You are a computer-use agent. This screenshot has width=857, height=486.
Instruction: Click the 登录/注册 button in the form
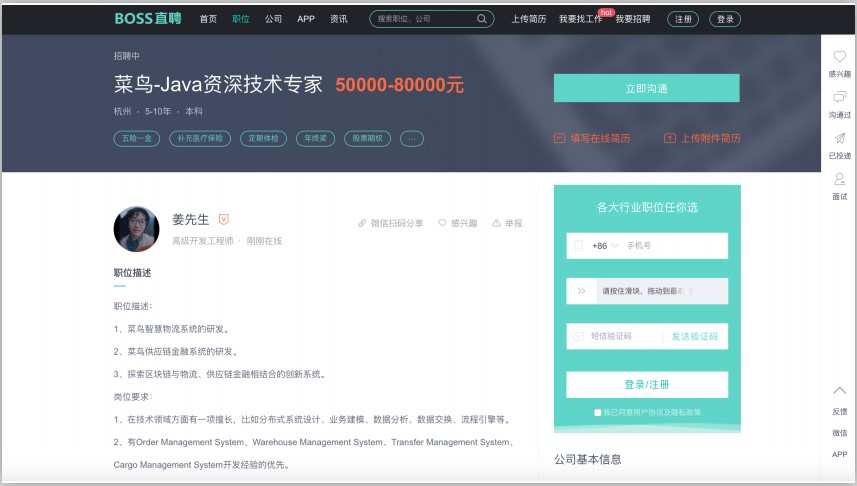[x=647, y=384]
